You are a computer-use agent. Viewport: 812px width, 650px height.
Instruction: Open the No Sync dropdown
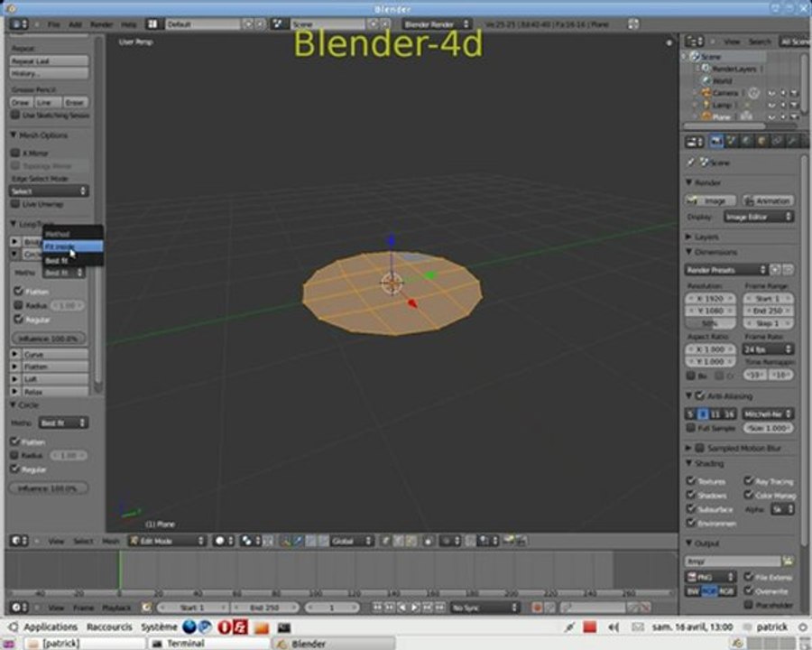click(x=484, y=607)
